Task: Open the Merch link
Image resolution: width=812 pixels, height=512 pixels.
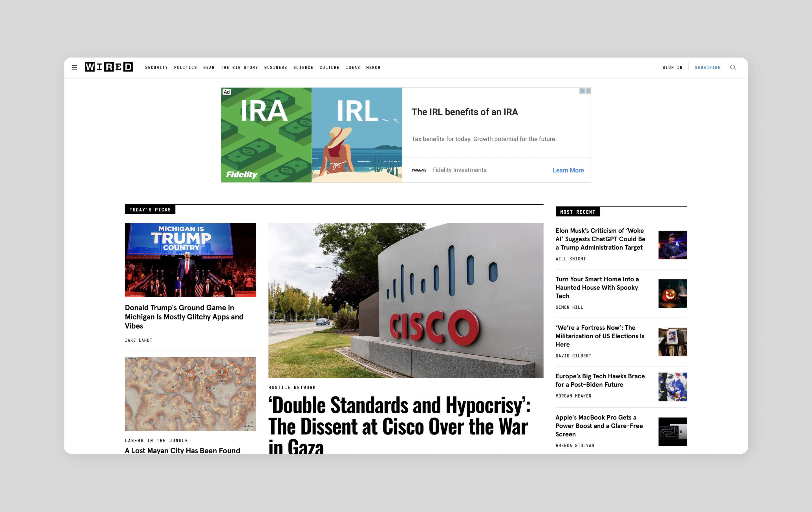Action: point(373,67)
